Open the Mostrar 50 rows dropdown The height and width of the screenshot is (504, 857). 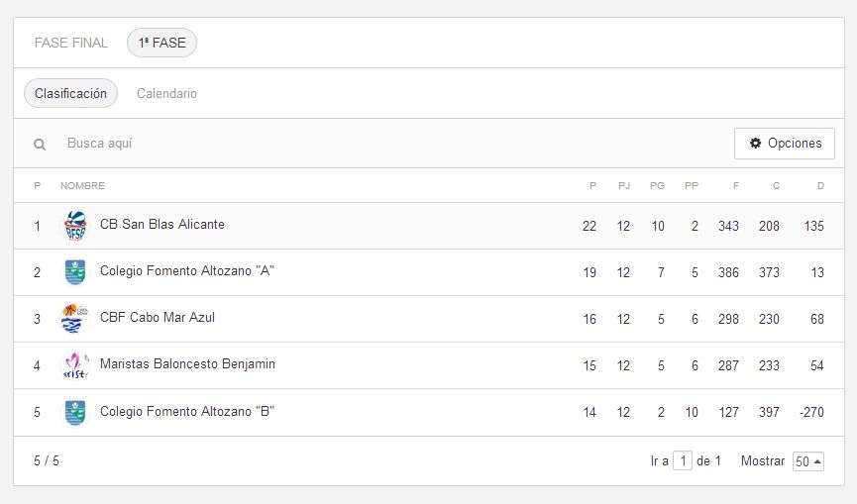coord(807,461)
